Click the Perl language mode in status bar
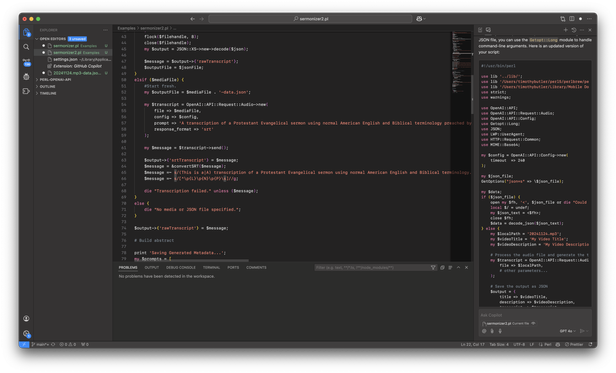 [545, 344]
